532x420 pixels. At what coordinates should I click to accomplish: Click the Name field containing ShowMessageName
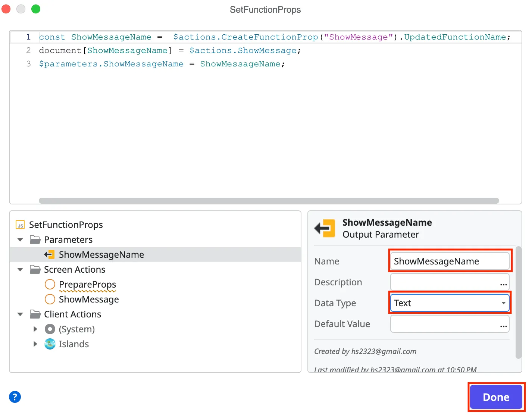[x=449, y=261]
